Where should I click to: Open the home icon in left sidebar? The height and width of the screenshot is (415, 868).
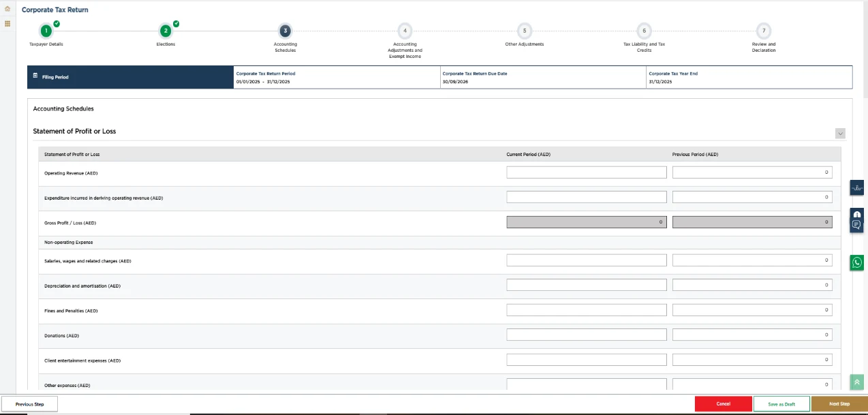[x=7, y=10]
